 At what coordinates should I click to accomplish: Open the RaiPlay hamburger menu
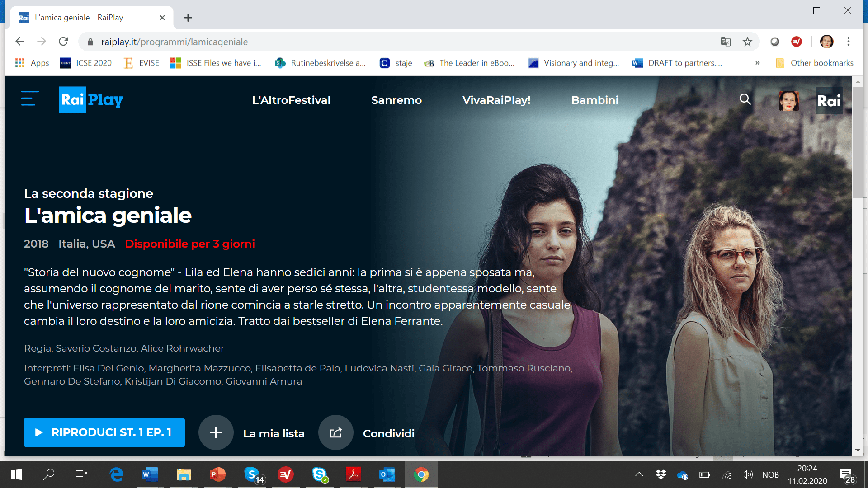29,99
